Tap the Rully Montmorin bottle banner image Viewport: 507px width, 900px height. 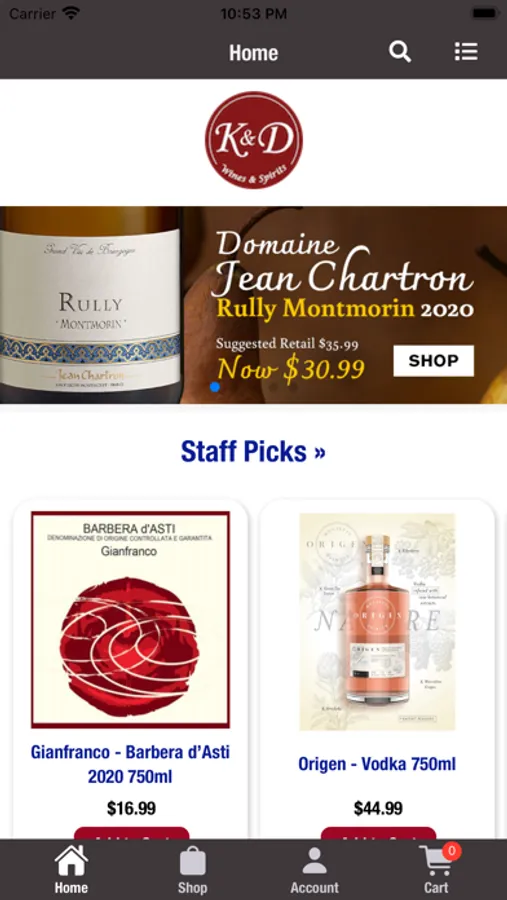(91, 305)
